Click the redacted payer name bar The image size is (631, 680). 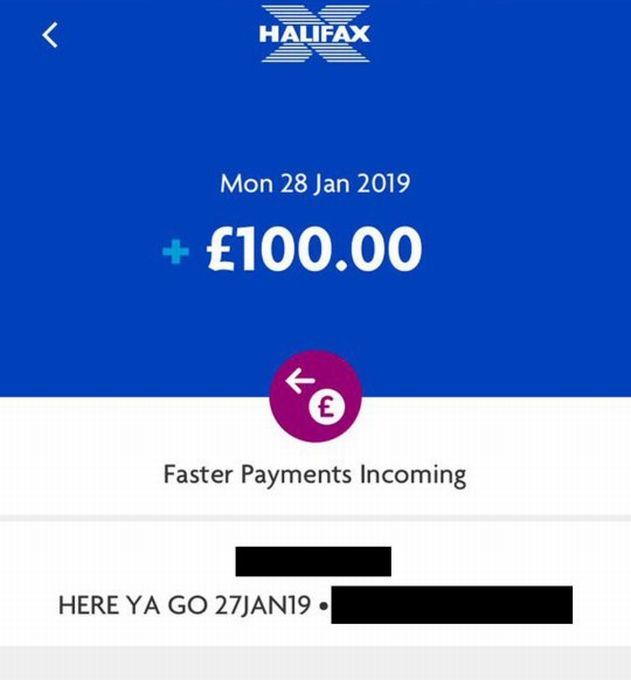point(313,561)
